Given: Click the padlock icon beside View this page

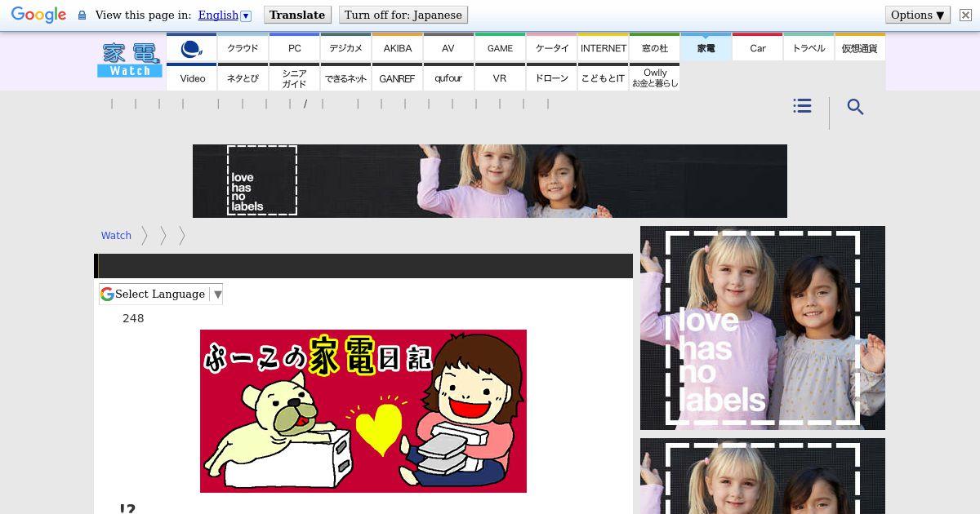Looking at the screenshot, I should coord(82,15).
